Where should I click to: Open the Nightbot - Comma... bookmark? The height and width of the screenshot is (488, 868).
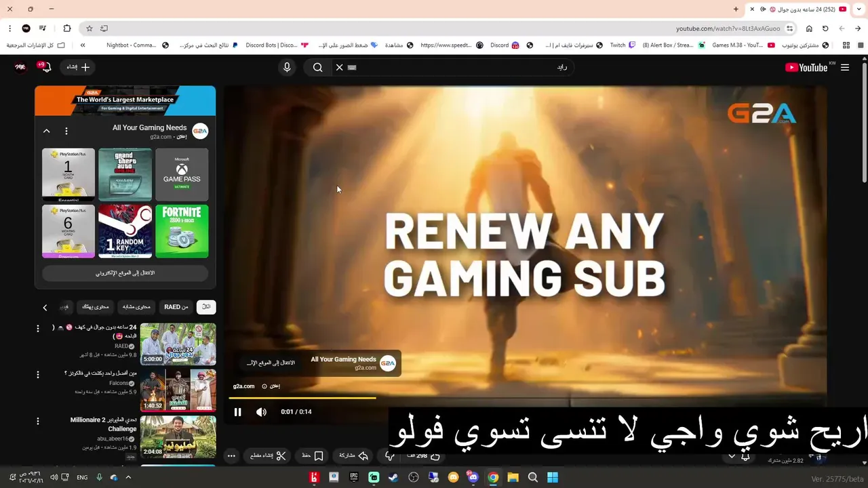137,45
